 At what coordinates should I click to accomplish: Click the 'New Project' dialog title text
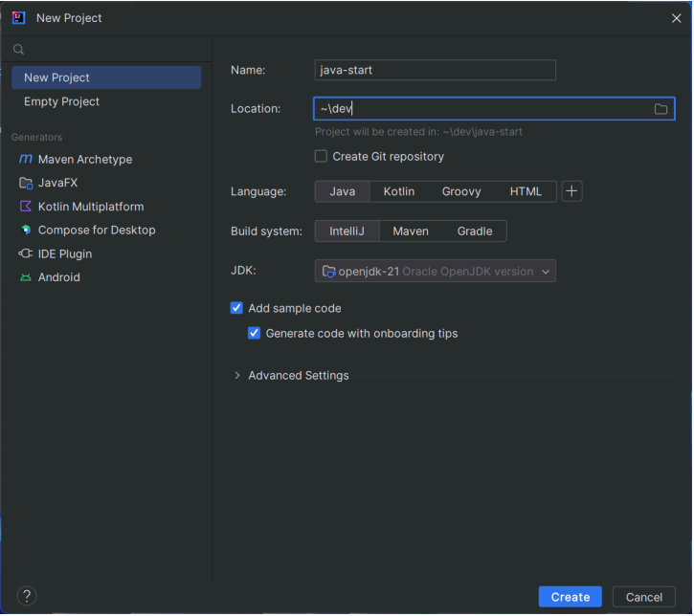69,18
